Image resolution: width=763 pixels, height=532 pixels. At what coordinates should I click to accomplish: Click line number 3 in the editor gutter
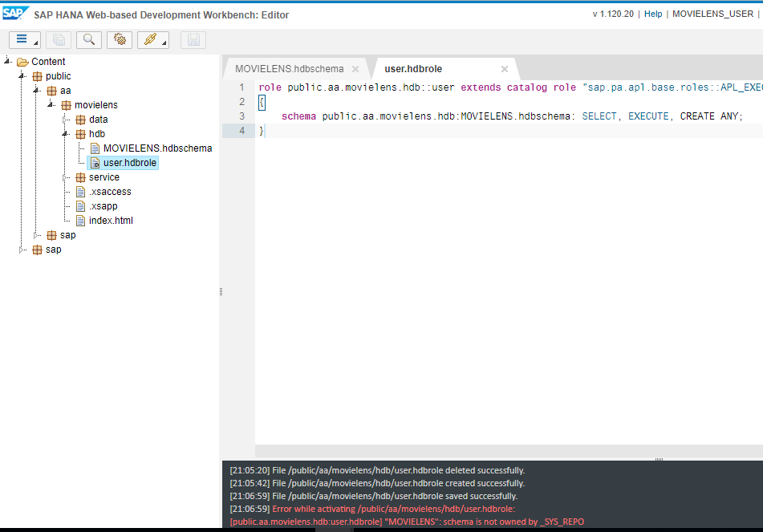tap(241, 116)
